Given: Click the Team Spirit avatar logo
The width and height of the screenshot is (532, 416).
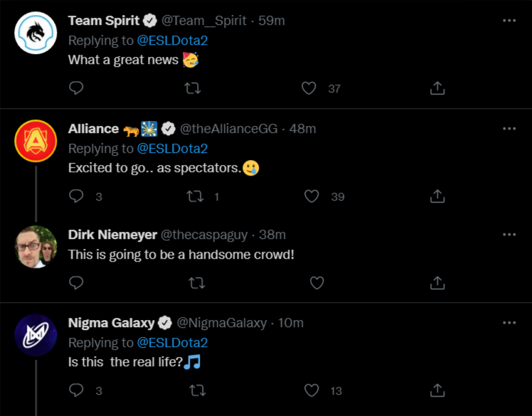Looking at the screenshot, I should coord(36,33).
